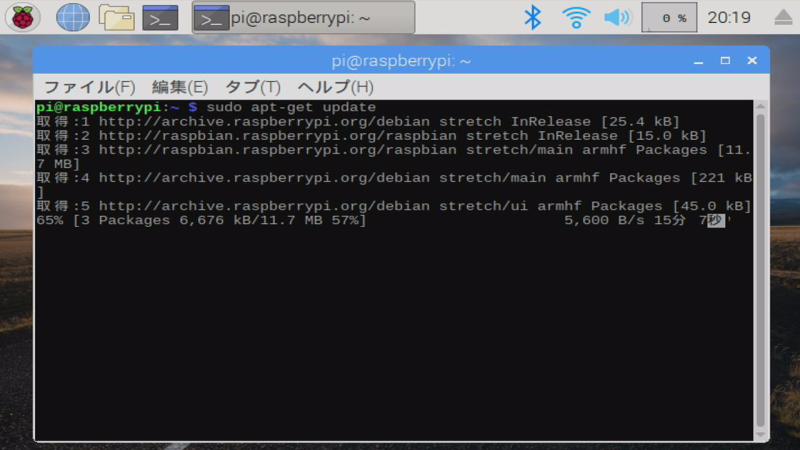Viewport: 800px width, 450px height.
Task: Maximize the terminal window
Action: click(x=725, y=61)
